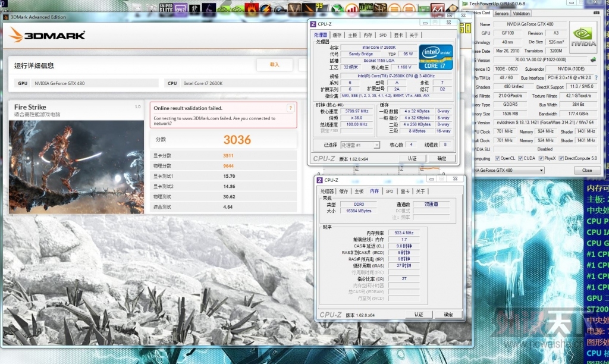The width and height of the screenshot is (609, 364).
Task: Click the 3036 total score value
Action: 237,140
